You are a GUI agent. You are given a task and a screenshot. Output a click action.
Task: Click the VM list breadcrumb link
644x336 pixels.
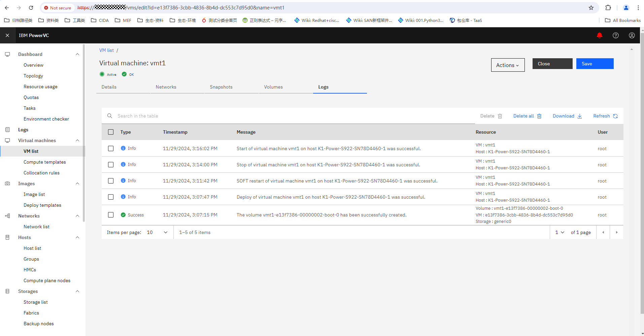106,50
